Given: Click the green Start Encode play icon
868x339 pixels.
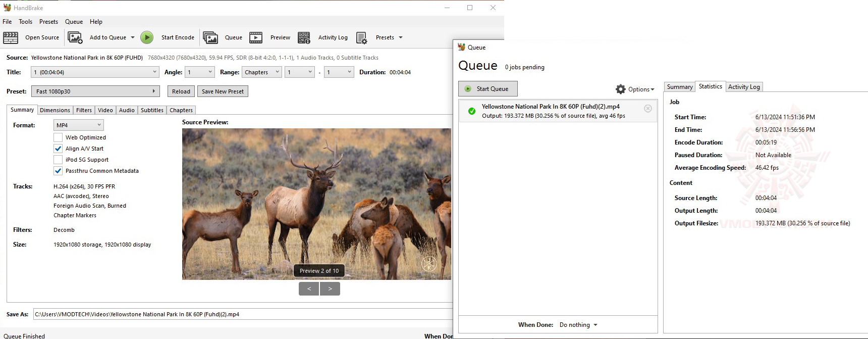Looking at the screenshot, I should click(x=147, y=37).
